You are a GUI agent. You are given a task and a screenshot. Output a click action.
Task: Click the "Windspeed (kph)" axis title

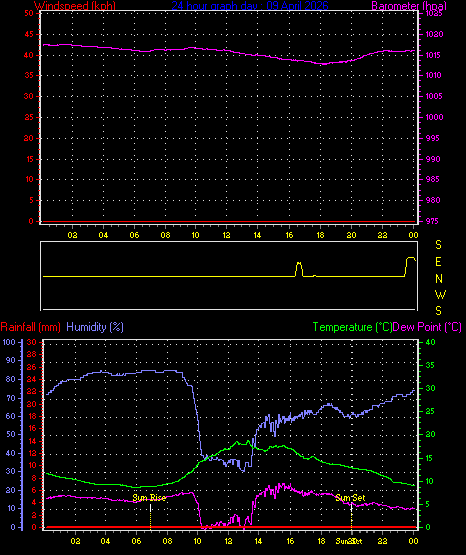[75, 6]
